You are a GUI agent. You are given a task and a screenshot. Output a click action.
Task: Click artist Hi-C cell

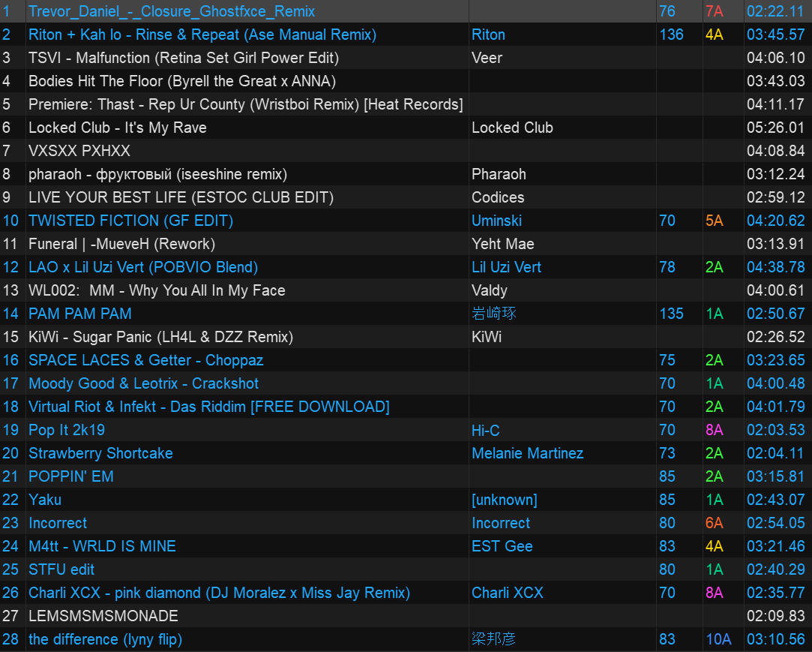(x=485, y=430)
